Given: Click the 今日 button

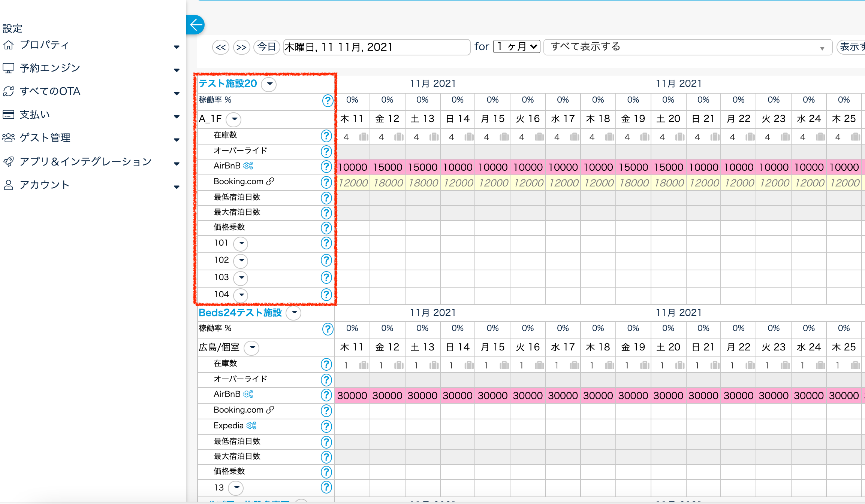Looking at the screenshot, I should (x=266, y=47).
